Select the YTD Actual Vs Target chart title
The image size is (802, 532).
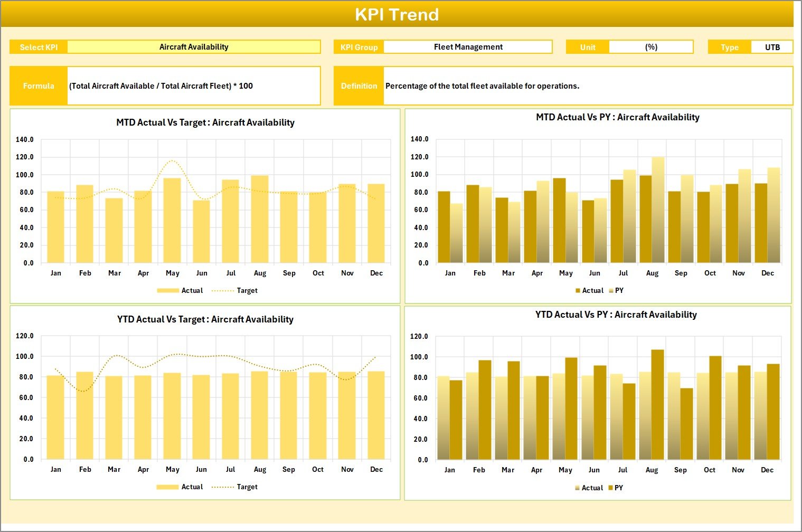205,319
